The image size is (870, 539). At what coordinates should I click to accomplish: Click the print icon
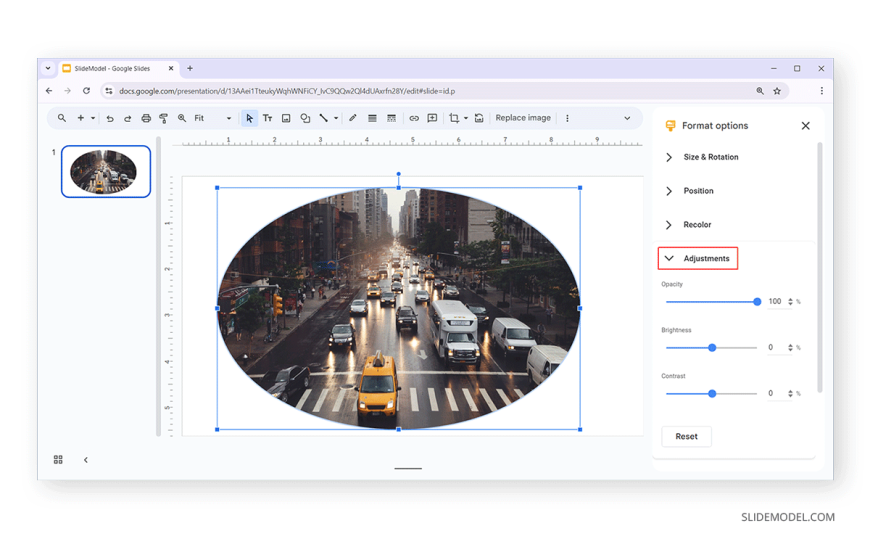(x=146, y=118)
